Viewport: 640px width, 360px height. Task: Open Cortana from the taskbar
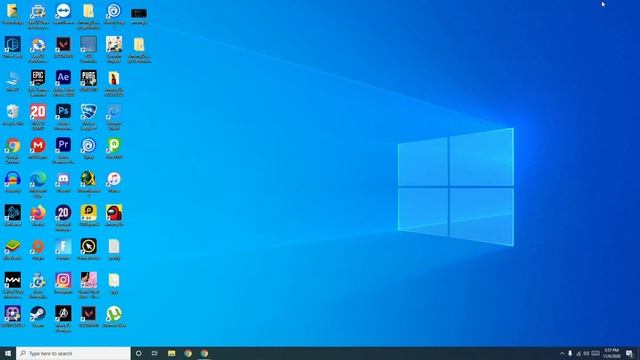[139, 353]
